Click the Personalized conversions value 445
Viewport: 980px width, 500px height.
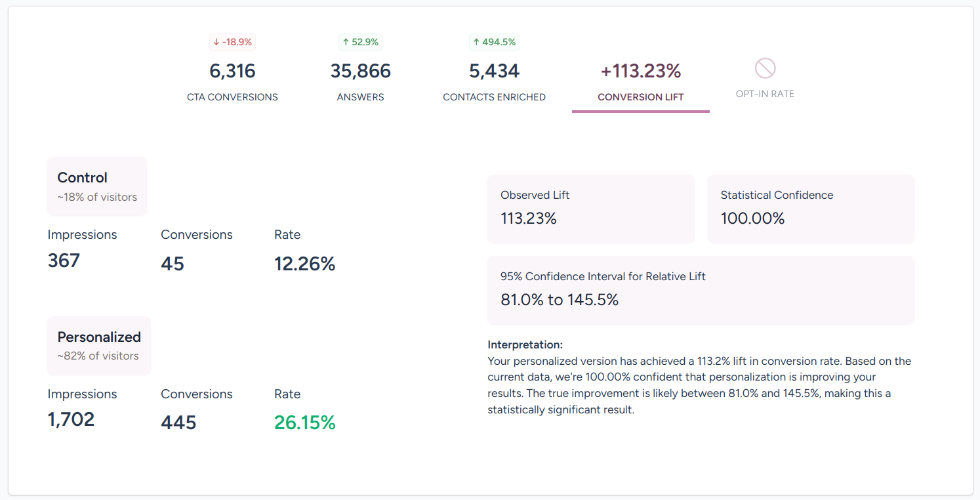coord(178,423)
